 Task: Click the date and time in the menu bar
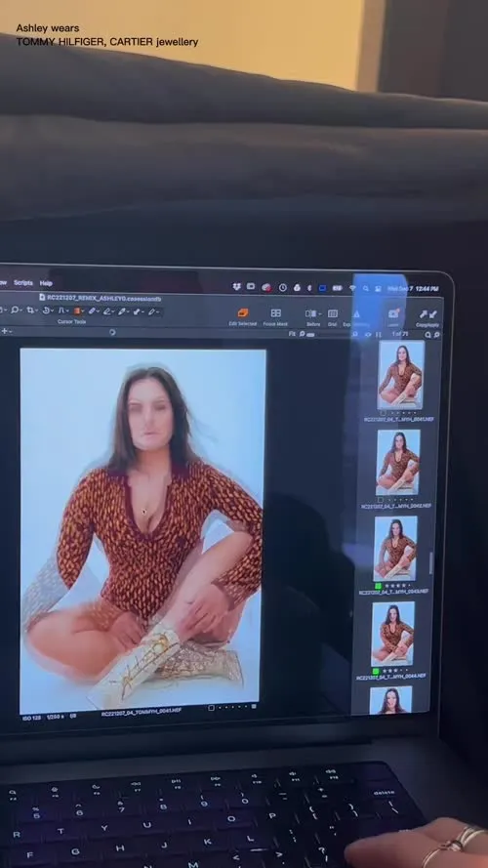click(413, 289)
